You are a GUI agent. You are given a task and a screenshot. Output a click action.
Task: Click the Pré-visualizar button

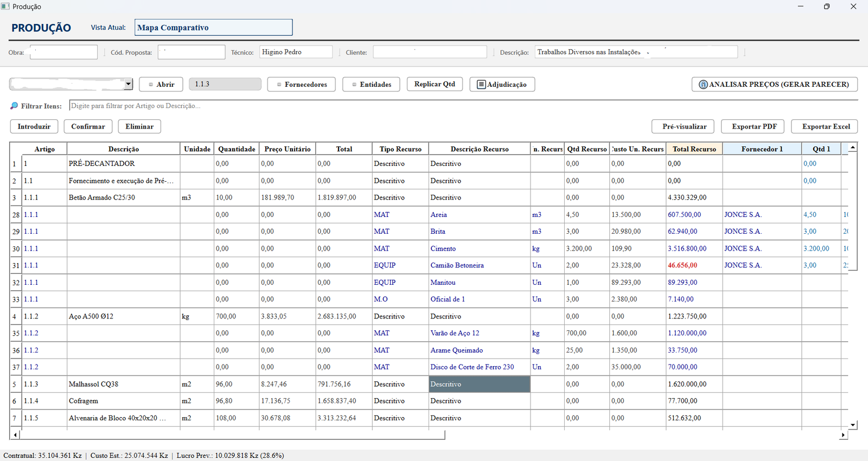click(x=683, y=126)
